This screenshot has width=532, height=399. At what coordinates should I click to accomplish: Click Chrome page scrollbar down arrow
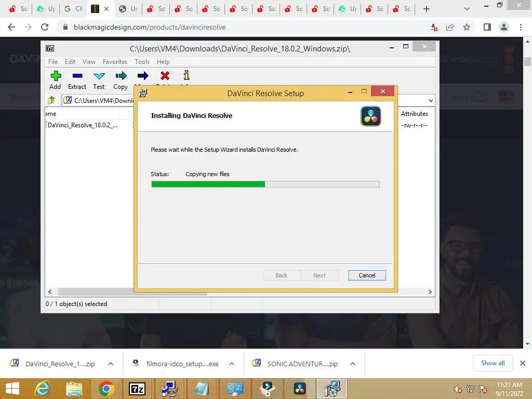[x=528, y=344]
